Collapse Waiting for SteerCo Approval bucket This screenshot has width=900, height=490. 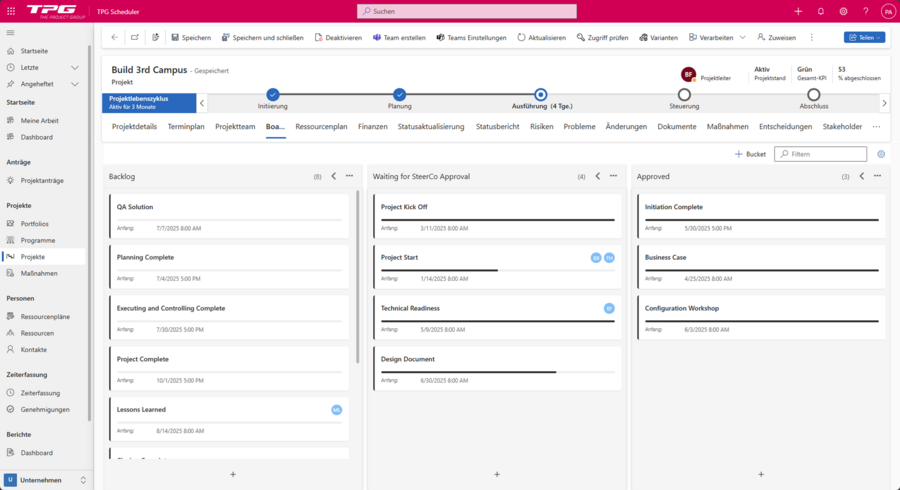598,176
